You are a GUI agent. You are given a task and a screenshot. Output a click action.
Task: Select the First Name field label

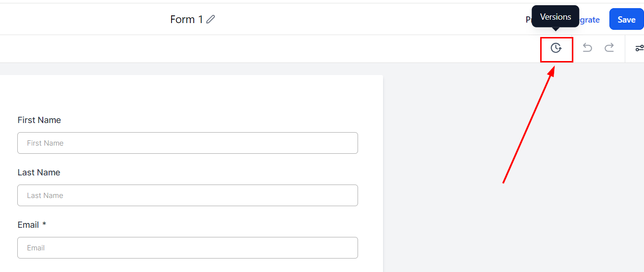click(39, 120)
